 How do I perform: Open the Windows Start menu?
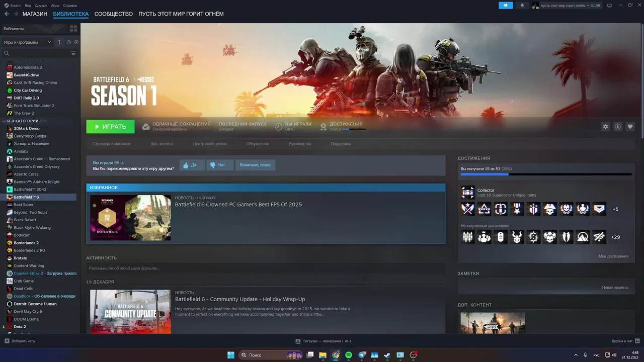(x=230, y=355)
